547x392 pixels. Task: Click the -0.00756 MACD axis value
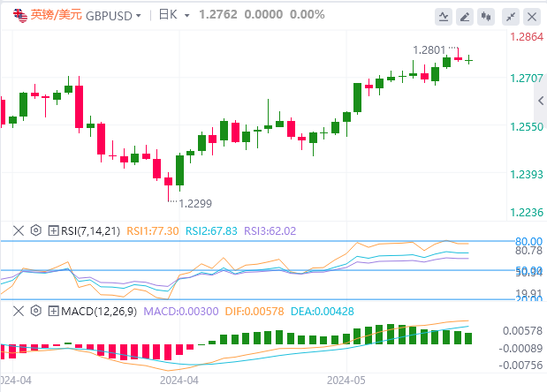[x=520, y=366]
